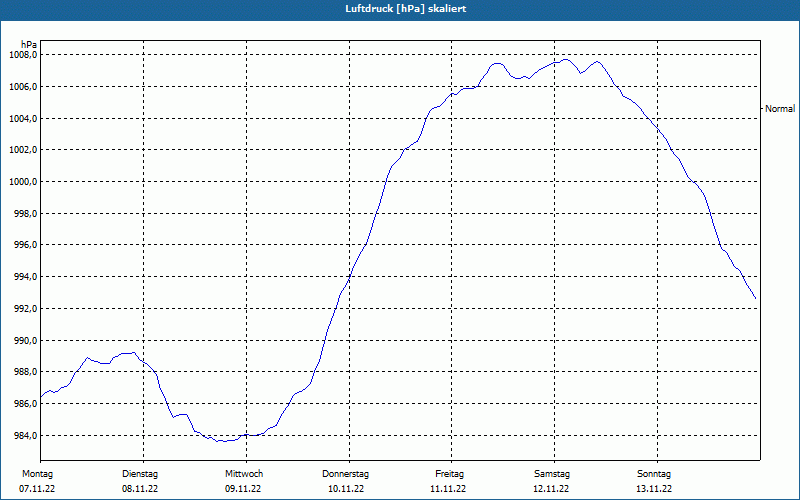The height and width of the screenshot is (500, 800).
Task: Click the date 07.11.22
Action: (x=37, y=489)
